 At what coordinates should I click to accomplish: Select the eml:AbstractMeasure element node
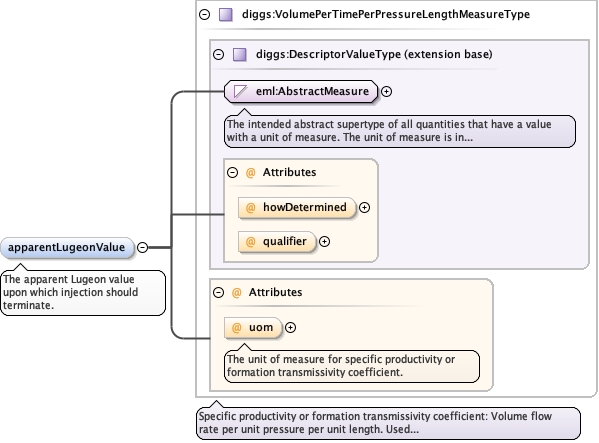(301, 92)
